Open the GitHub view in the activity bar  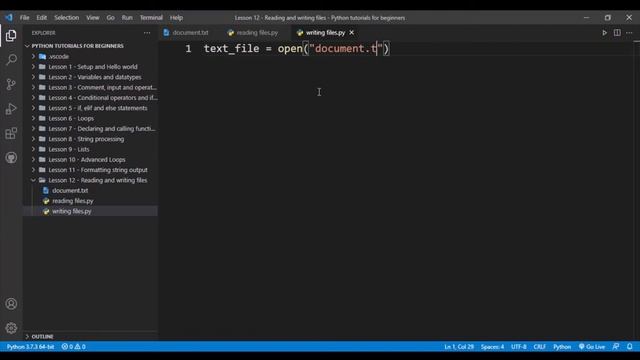[x=11, y=158]
